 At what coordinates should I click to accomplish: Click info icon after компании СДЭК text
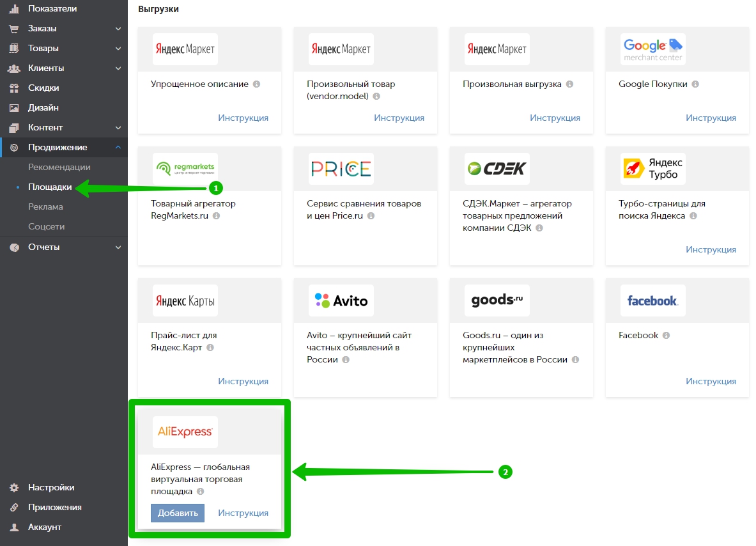pyautogui.click(x=539, y=228)
